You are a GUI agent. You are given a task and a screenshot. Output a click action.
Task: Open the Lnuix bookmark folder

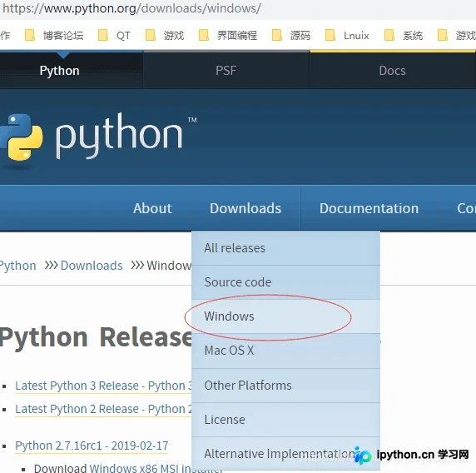[x=347, y=35]
